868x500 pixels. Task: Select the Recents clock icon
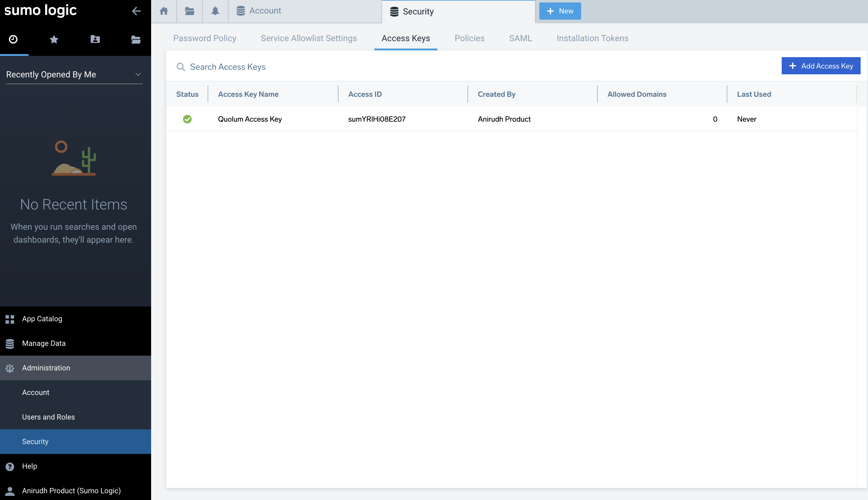tap(14, 39)
